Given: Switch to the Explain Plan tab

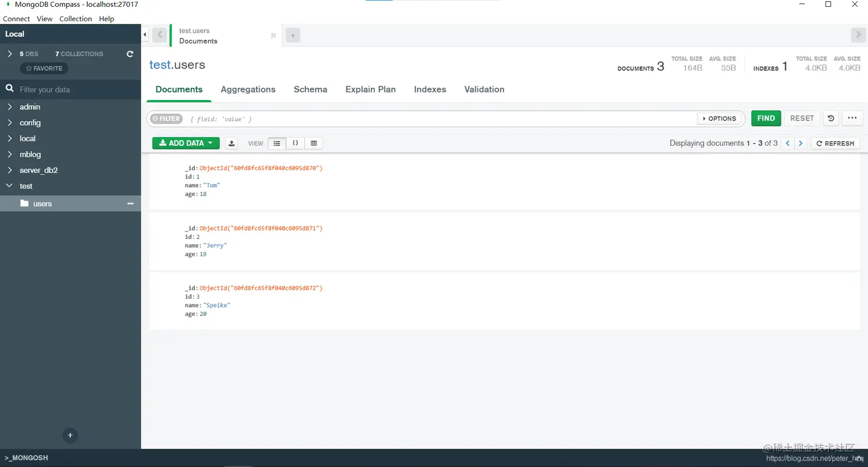Looking at the screenshot, I should pos(370,90).
